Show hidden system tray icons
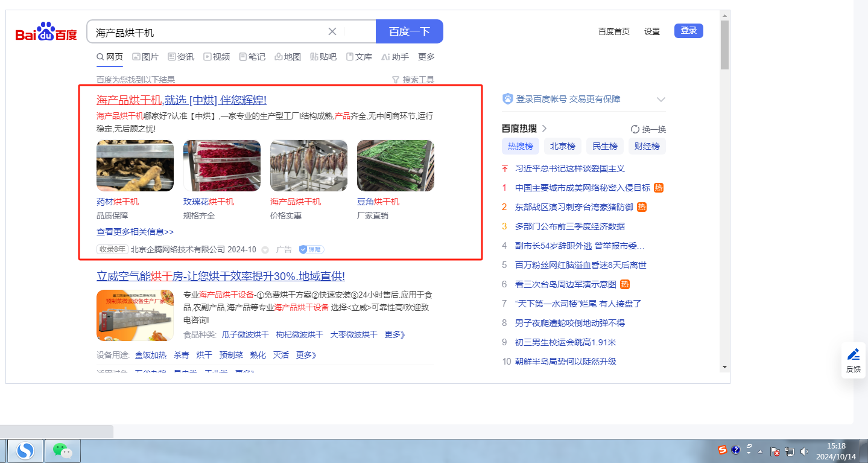Screen dimensions: 868x463 tap(761, 451)
